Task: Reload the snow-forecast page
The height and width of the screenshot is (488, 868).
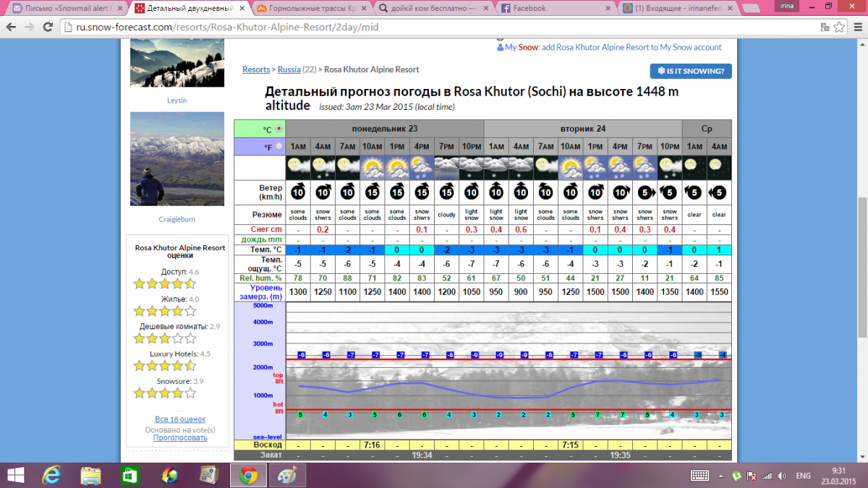Action: (48, 26)
